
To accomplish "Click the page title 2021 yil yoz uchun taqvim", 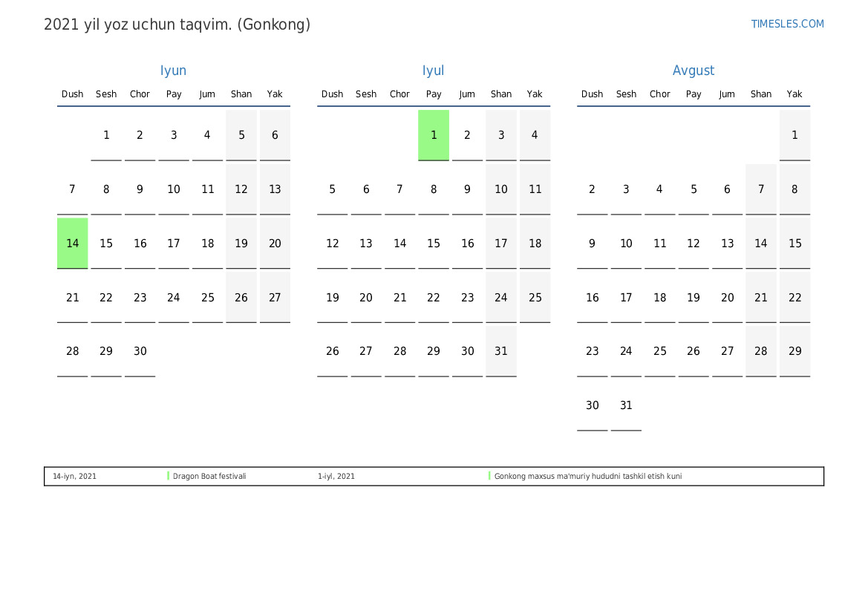I will click(x=177, y=25).
